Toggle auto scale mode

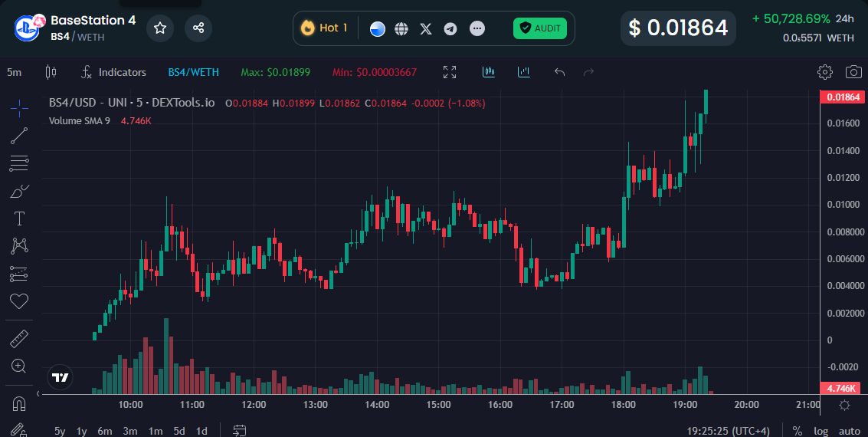(x=849, y=431)
